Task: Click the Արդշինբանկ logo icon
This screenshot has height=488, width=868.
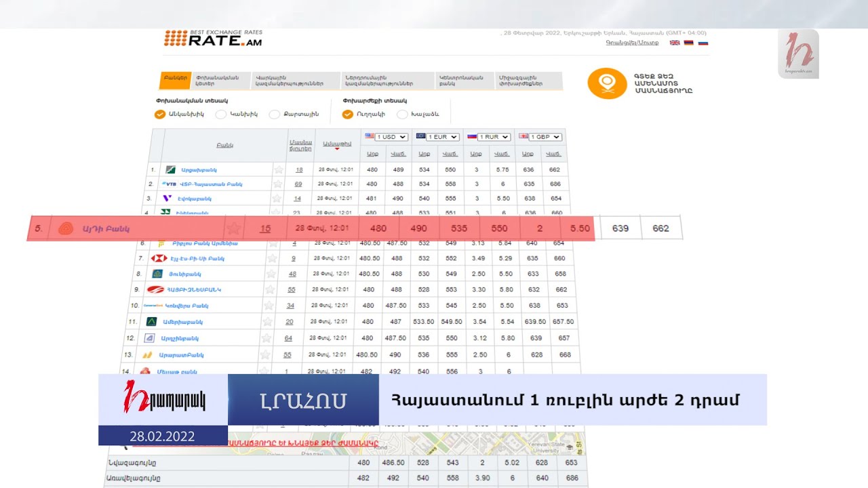Action: tap(150, 338)
